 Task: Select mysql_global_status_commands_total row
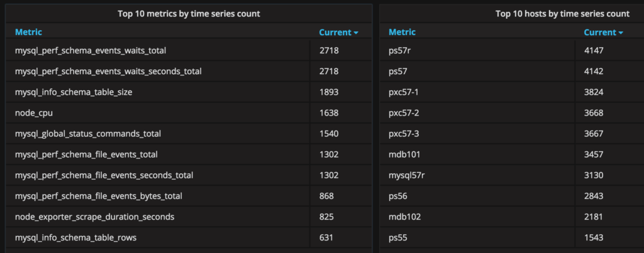coord(88,134)
